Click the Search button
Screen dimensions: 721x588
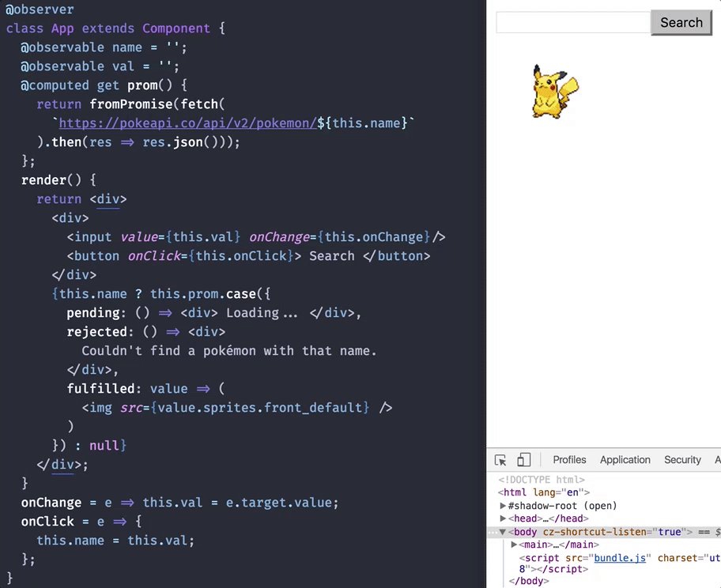(681, 22)
